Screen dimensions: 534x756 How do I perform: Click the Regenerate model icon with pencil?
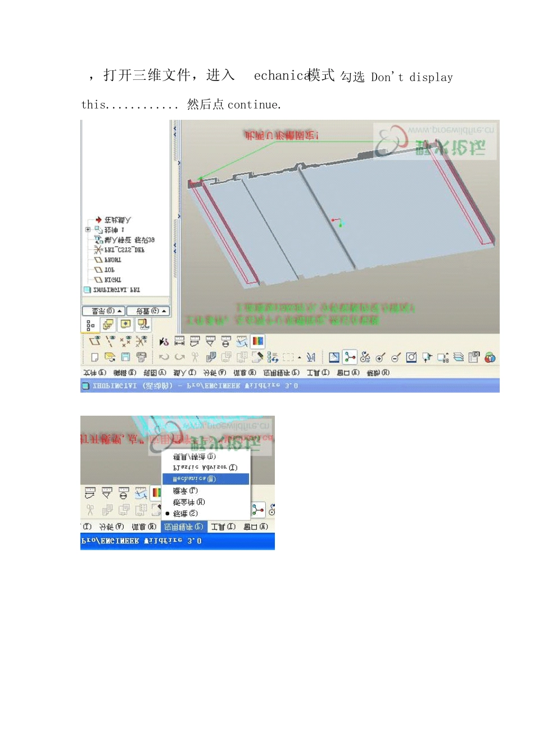click(x=257, y=357)
